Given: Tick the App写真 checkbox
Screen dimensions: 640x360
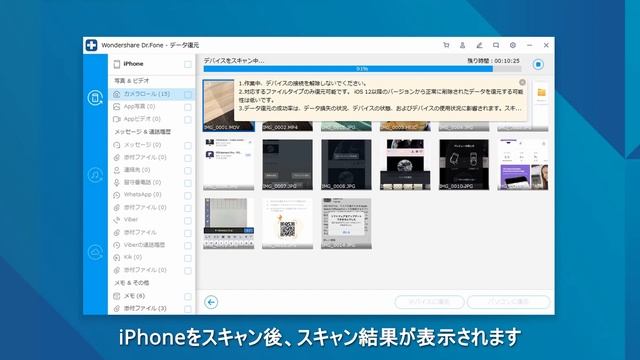Looking at the screenshot, I should coord(188,107).
